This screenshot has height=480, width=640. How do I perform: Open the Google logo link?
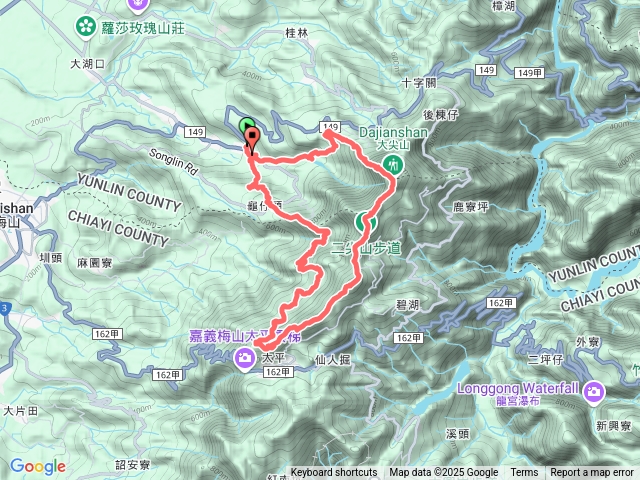pos(38,466)
